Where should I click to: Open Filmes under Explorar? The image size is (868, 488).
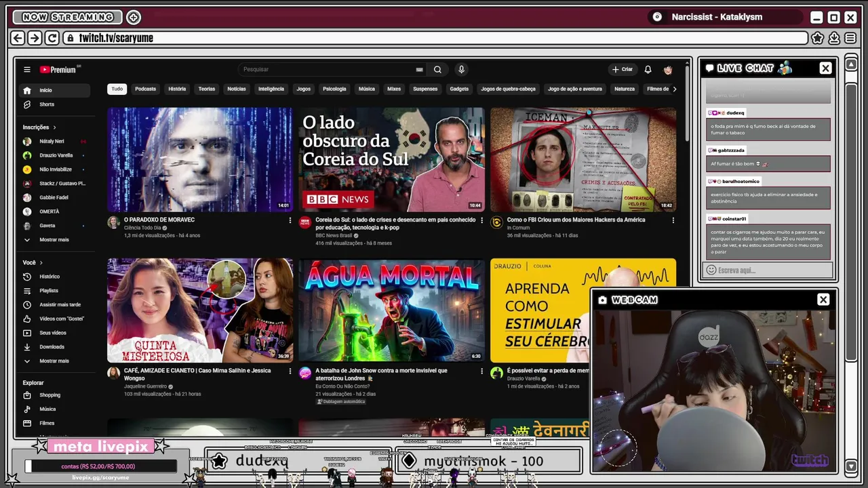54,423
